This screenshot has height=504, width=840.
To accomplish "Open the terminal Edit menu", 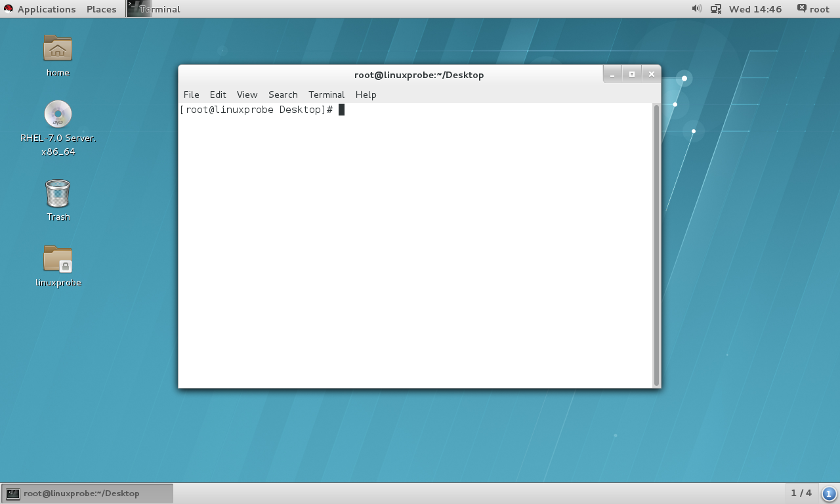I will point(218,94).
